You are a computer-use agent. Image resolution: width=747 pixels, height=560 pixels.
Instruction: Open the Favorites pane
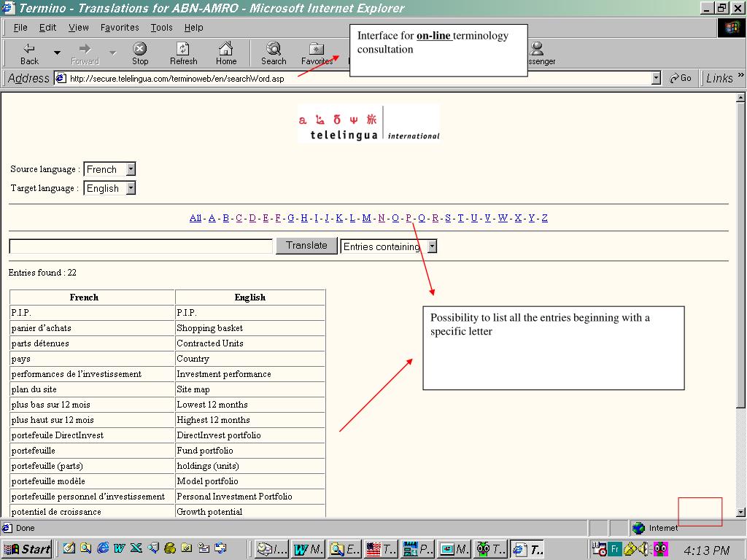tap(317, 53)
